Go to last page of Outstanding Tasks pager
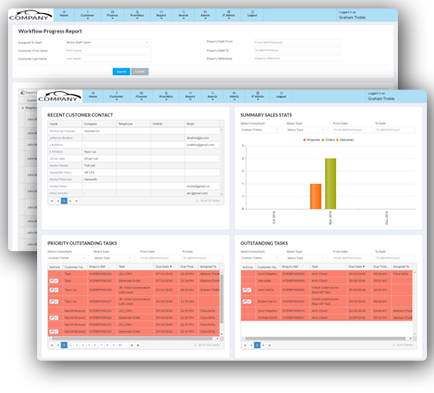The width and height of the screenshot is (434, 393). coord(269,345)
